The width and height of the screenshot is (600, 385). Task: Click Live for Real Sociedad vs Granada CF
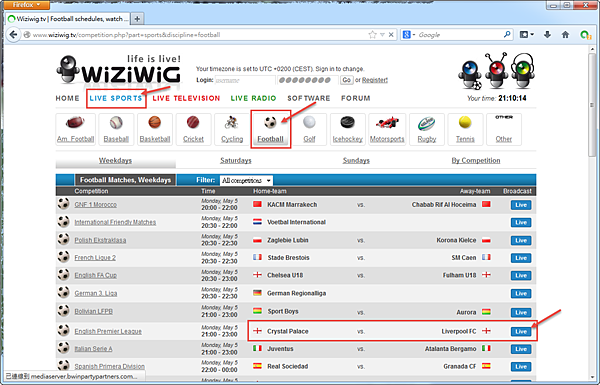(x=521, y=367)
